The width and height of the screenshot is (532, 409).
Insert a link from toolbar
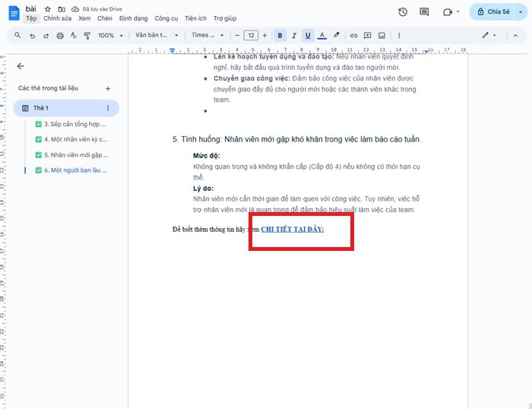(x=353, y=35)
